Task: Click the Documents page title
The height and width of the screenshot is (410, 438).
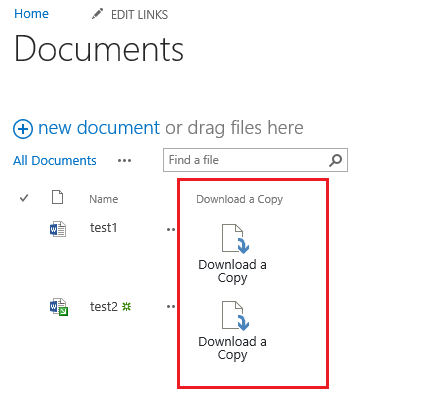Action: (99, 49)
